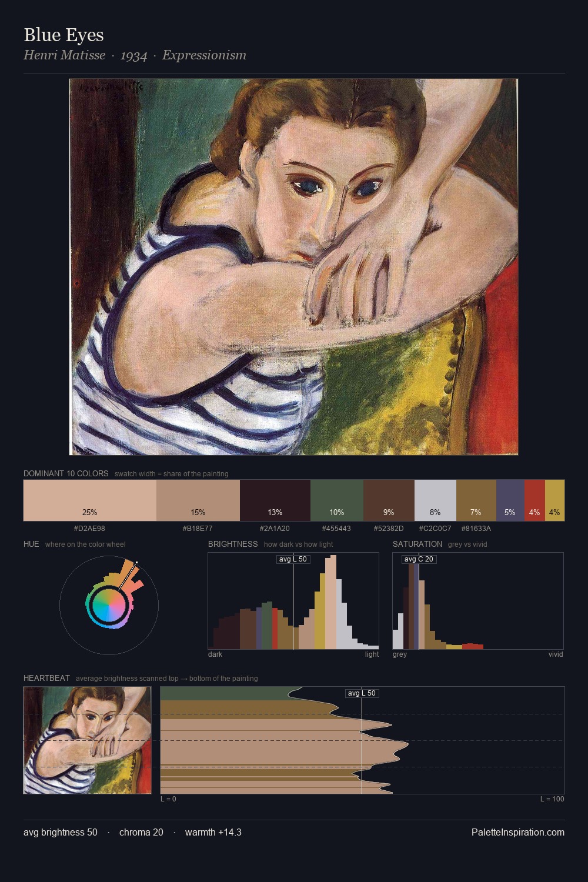This screenshot has width=588, height=882.
Task: Select the 9% brown swatch #52382D
Action: click(389, 500)
